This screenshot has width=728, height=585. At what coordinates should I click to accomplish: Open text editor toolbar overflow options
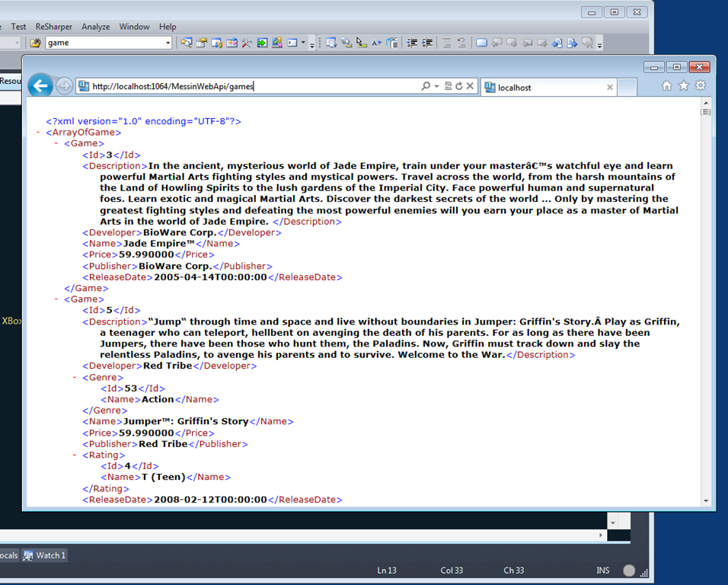coord(599,43)
